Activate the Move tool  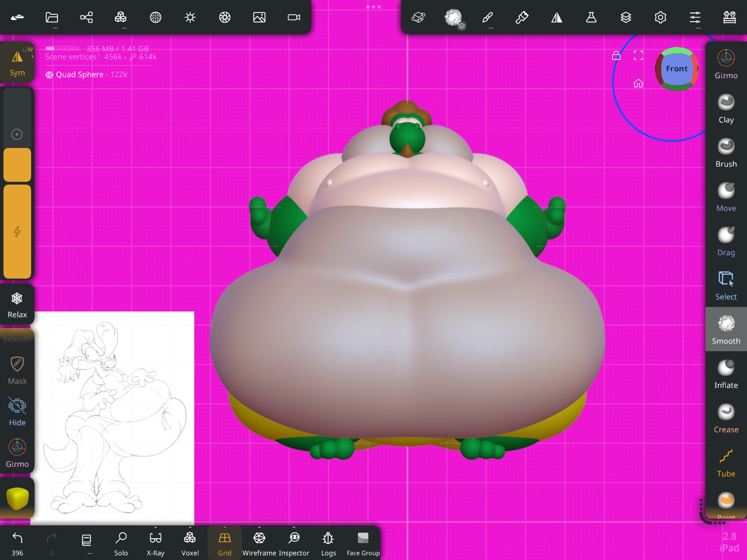[x=726, y=197]
